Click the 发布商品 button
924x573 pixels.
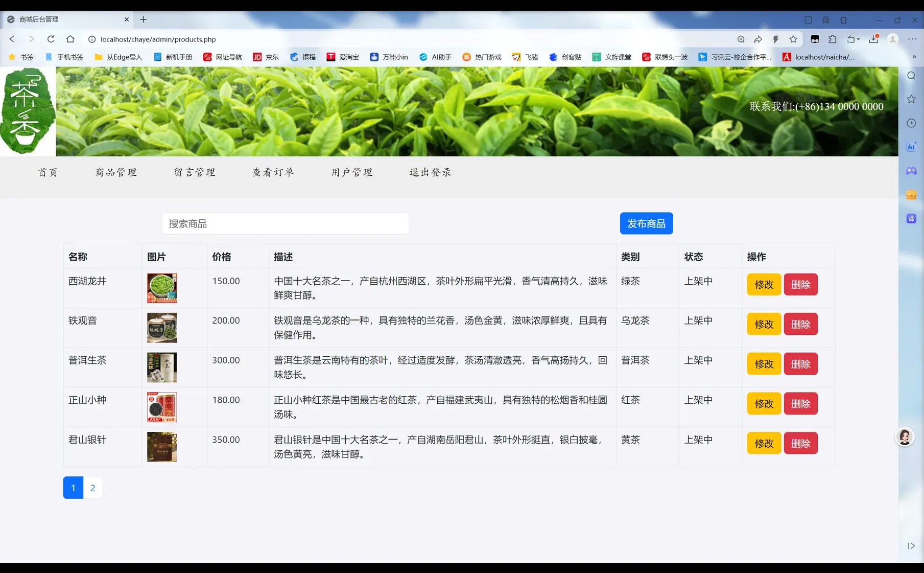click(646, 223)
